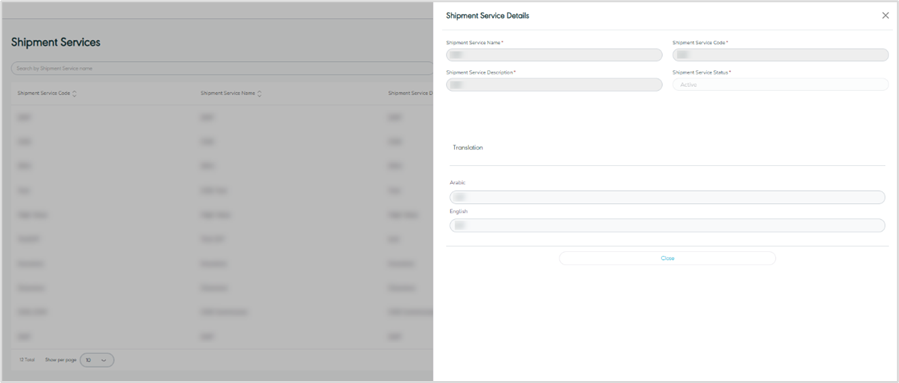This screenshot has height=383, width=899.
Task: Click the English translation input
Action: pos(667,225)
